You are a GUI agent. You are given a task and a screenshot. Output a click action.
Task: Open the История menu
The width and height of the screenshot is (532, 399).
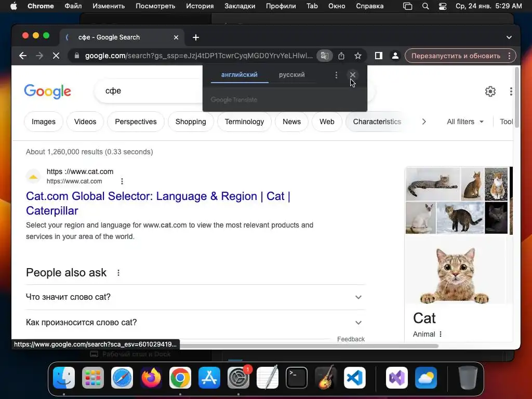200,6
